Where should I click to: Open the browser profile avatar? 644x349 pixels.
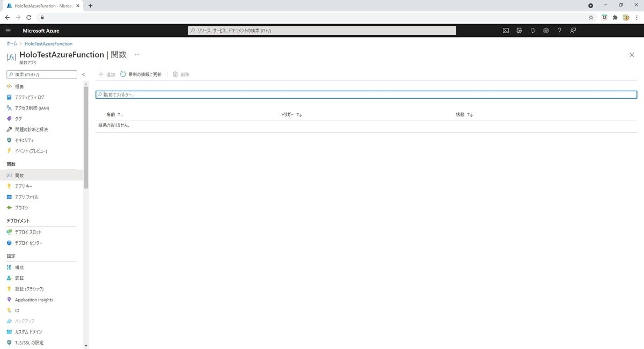click(x=626, y=17)
